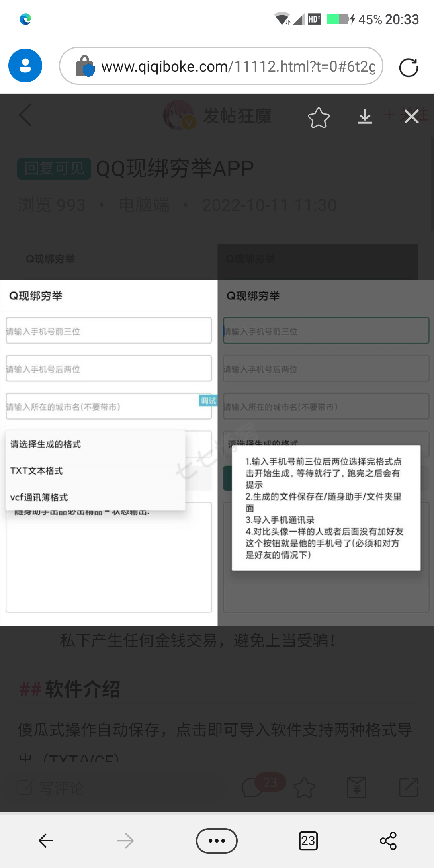Open the qiqiboke.com address bar
This screenshot has height=868, width=434.
[221, 66]
